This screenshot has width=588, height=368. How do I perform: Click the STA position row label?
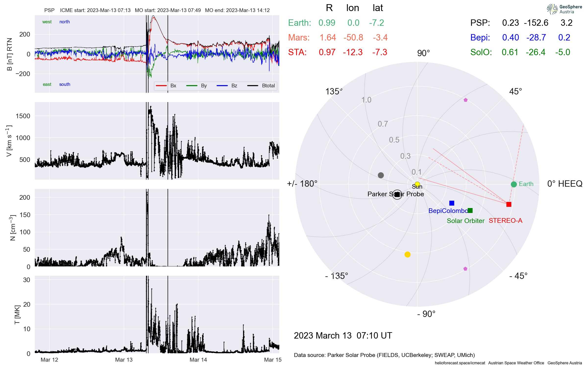pos(297,52)
